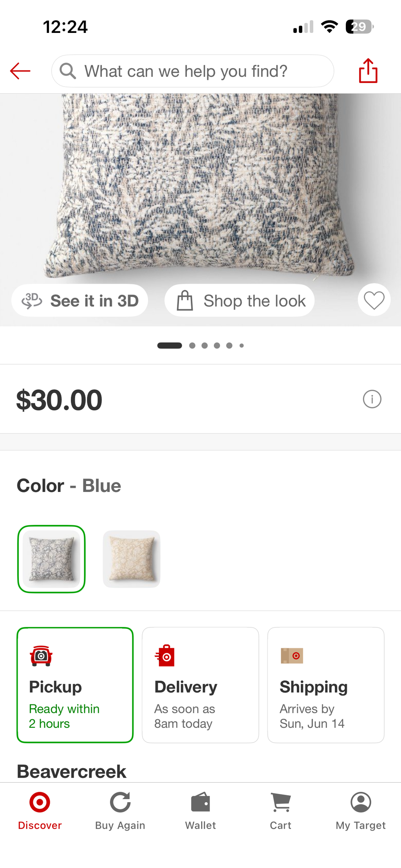Select the Delivery fulfillment option
The height and width of the screenshot is (868, 401).
200,685
